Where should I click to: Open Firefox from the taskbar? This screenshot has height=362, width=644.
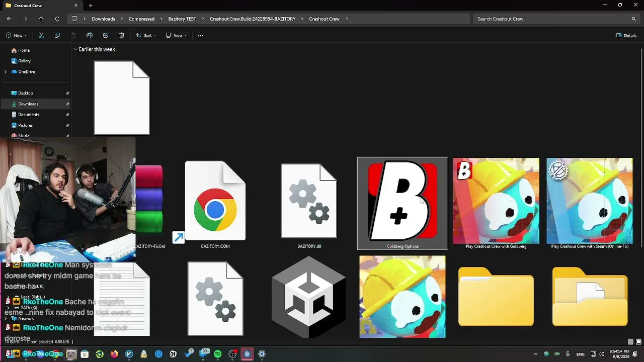[x=114, y=354]
